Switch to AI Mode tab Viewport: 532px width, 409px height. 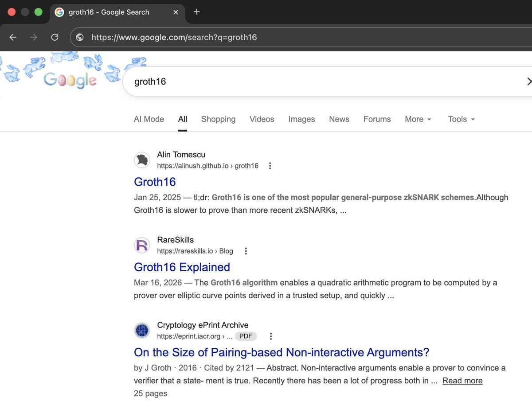click(149, 119)
